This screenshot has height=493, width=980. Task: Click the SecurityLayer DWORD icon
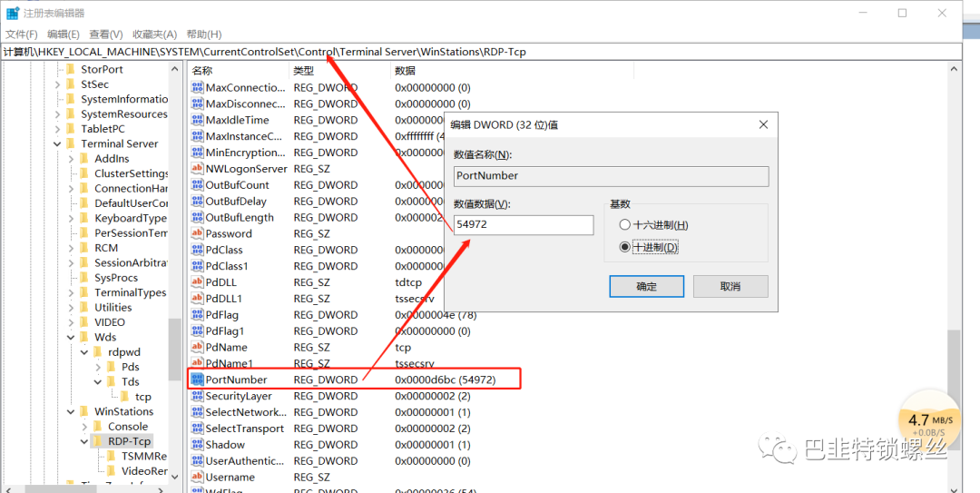[198, 396]
